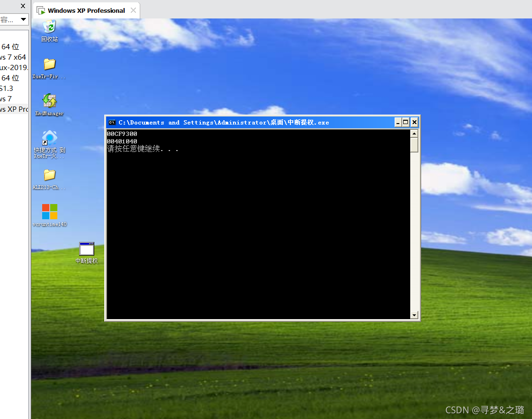Select the 'ux-2019' VM entry
Viewport: 532px width, 419px height.
pyautogui.click(x=14, y=67)
